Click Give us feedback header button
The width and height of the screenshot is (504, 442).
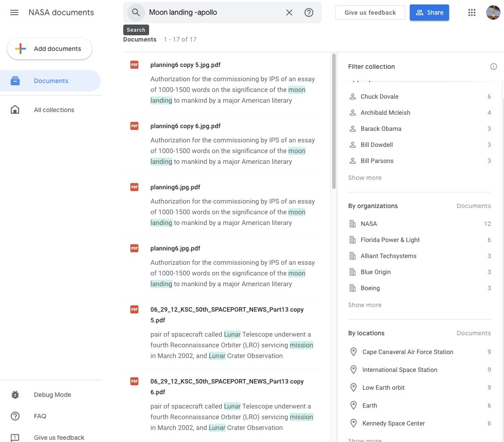pos(370,13)
